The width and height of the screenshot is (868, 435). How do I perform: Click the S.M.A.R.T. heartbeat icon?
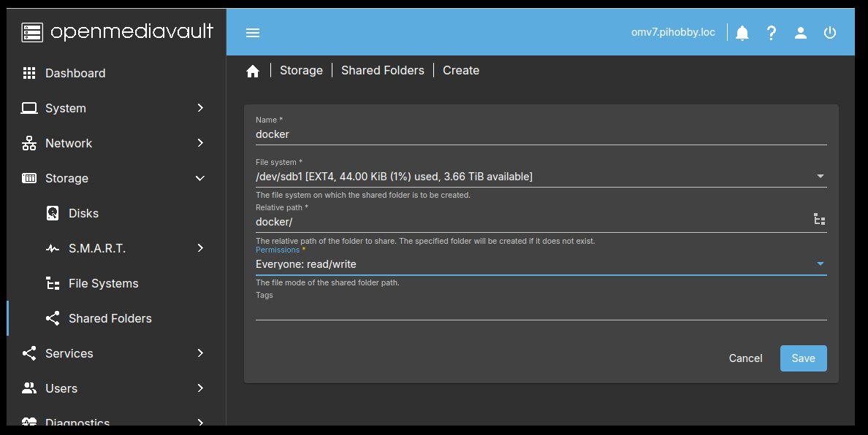click(52, 248)
